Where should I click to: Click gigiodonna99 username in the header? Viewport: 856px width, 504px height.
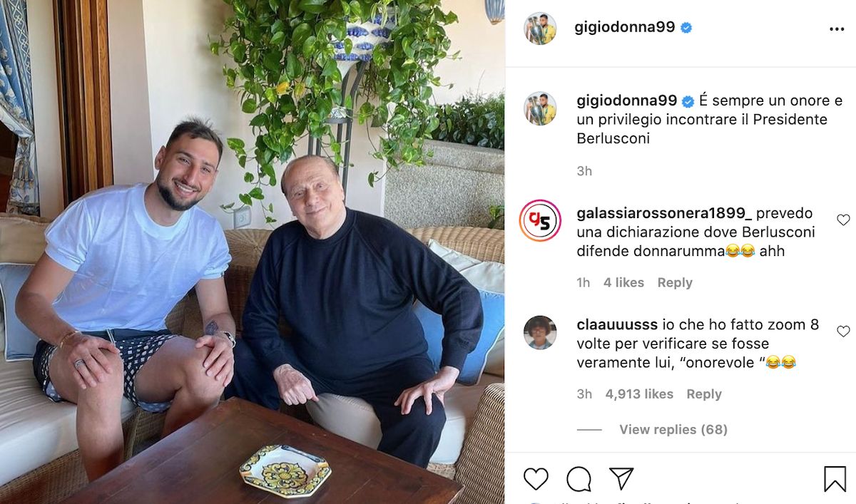click(x=625, y=28)
